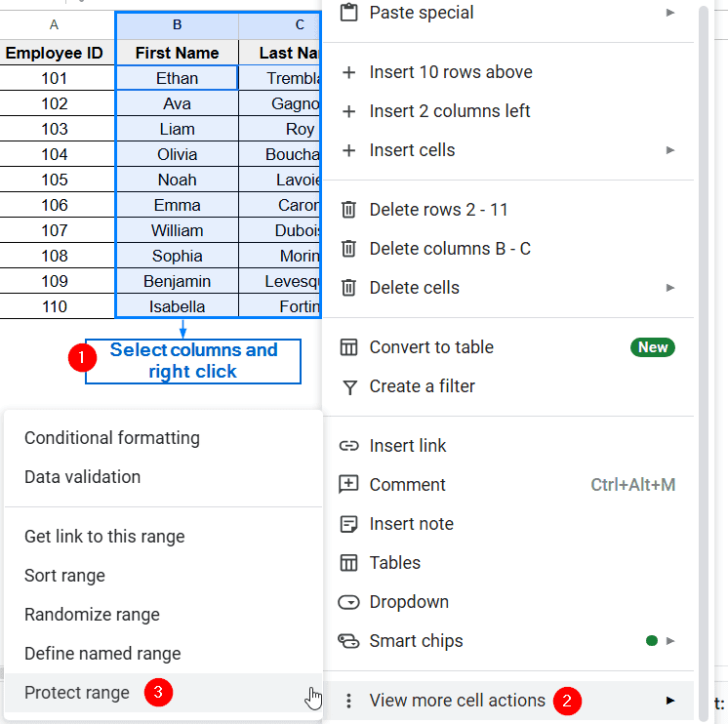Choose the Comment menu entry

(507, 485)
